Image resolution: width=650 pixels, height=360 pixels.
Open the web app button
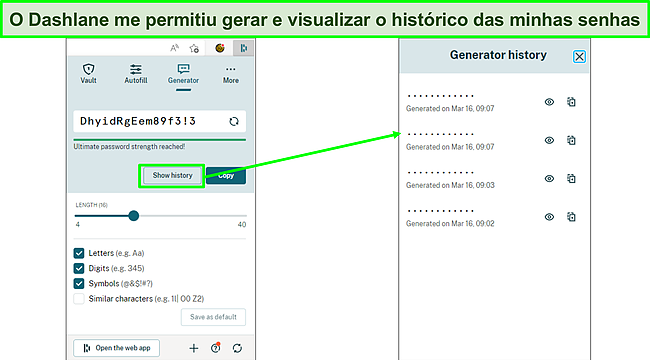pos(116,348)
